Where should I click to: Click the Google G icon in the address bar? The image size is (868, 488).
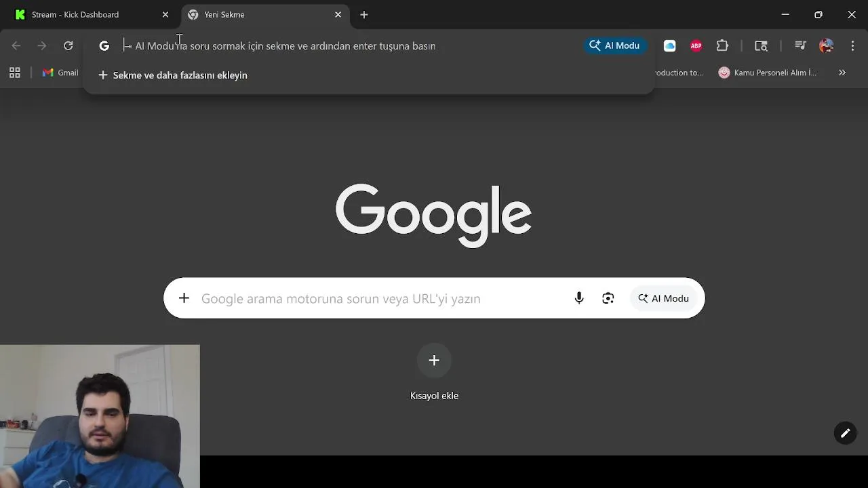[x=104, y=45]
